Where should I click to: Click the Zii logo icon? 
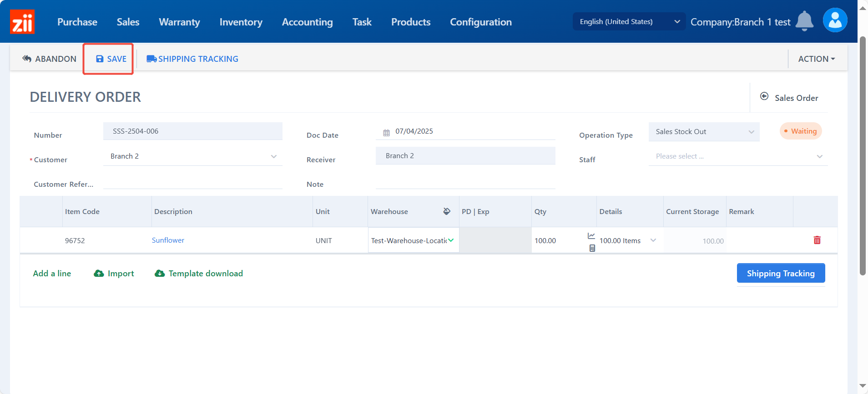tap(22, 22)
